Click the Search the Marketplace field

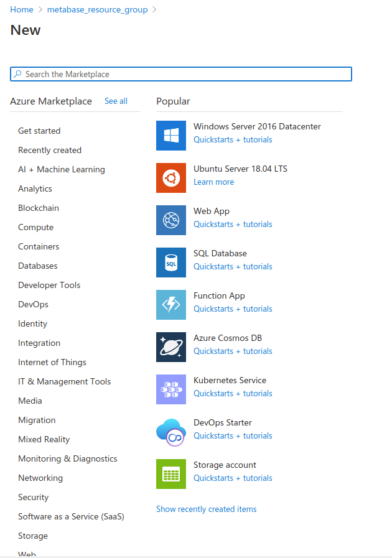[180, 73]
